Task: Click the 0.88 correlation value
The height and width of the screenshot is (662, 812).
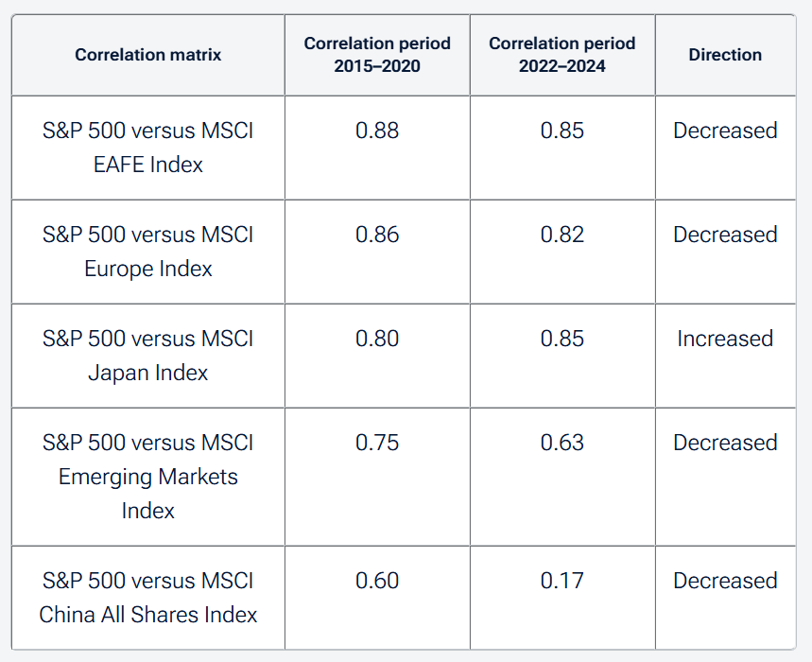Action: click(x=377, y=131)
